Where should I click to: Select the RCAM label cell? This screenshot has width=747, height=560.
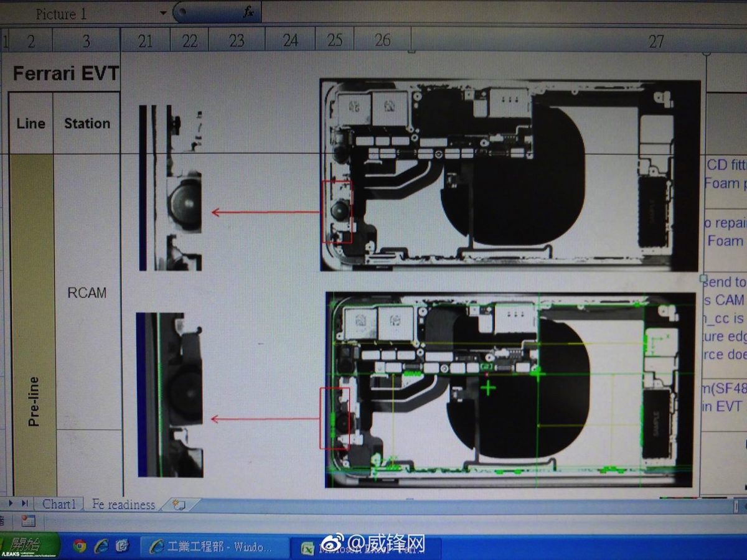click(87, 292)
